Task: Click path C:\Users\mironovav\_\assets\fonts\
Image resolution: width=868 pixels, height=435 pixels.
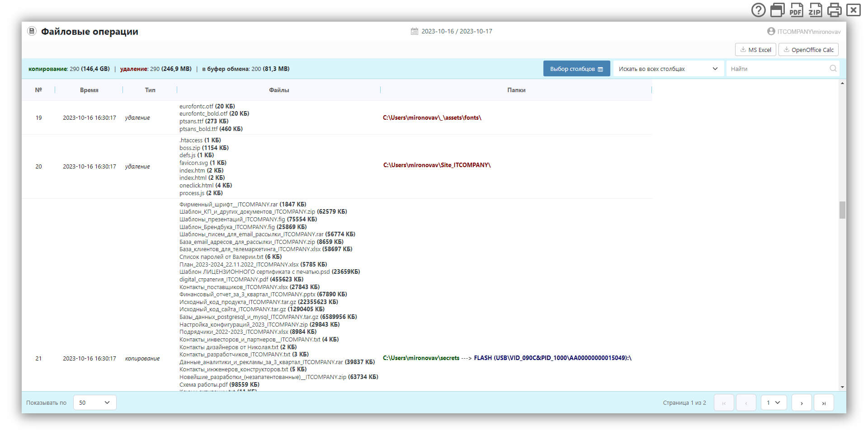Action: [432, 117]
